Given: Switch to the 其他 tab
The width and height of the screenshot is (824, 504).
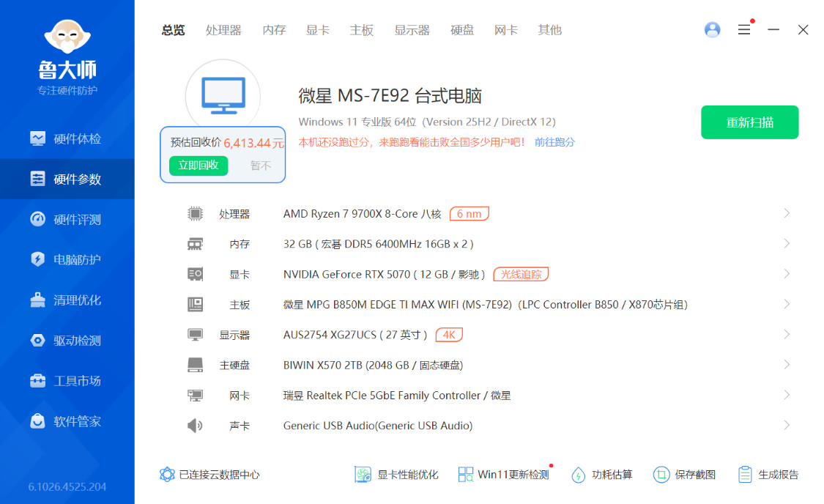Looking at the screenshot, I should (549, 30).
